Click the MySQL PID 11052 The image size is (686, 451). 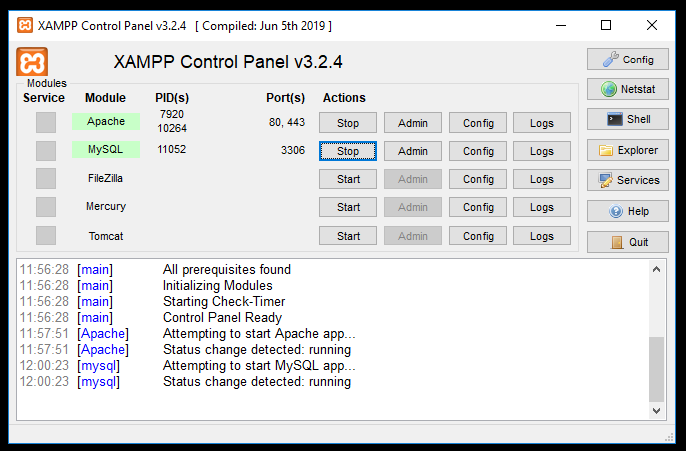point(172,149)
